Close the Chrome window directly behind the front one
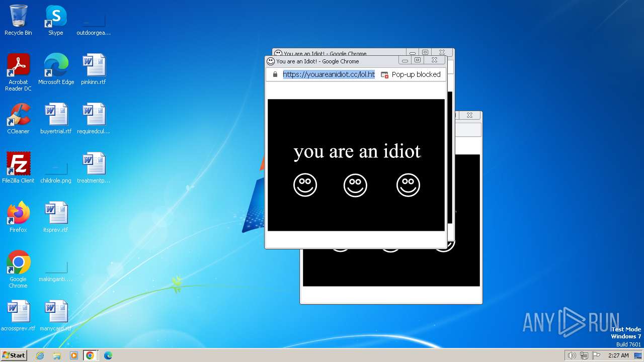This screenshot has height=362, width=644. [442, 52]
